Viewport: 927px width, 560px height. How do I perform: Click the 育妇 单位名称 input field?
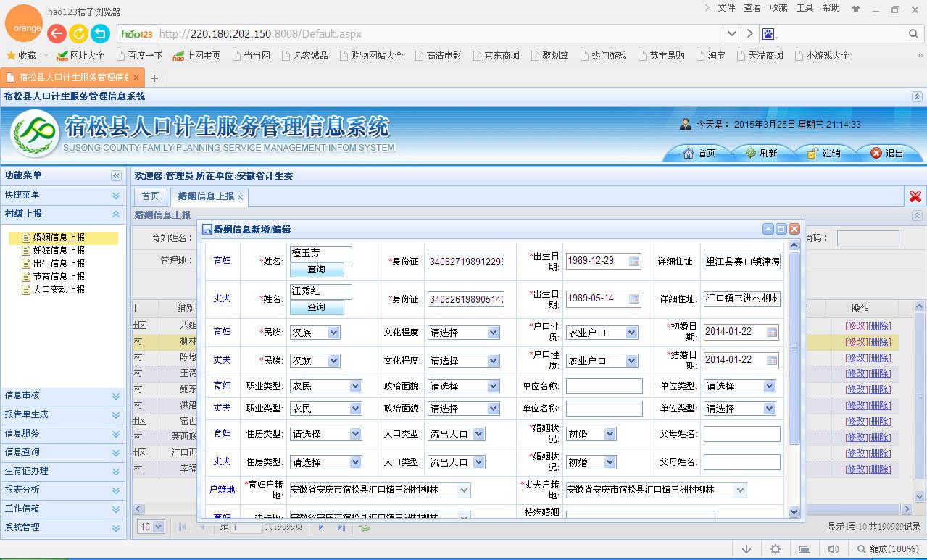[604, 386]
